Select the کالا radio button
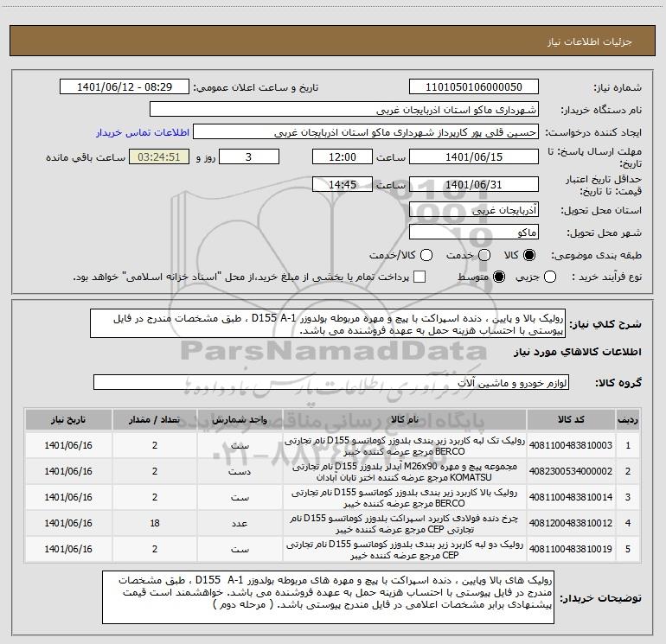The width and height of the screenshot is (666, 644). [529, 255]
